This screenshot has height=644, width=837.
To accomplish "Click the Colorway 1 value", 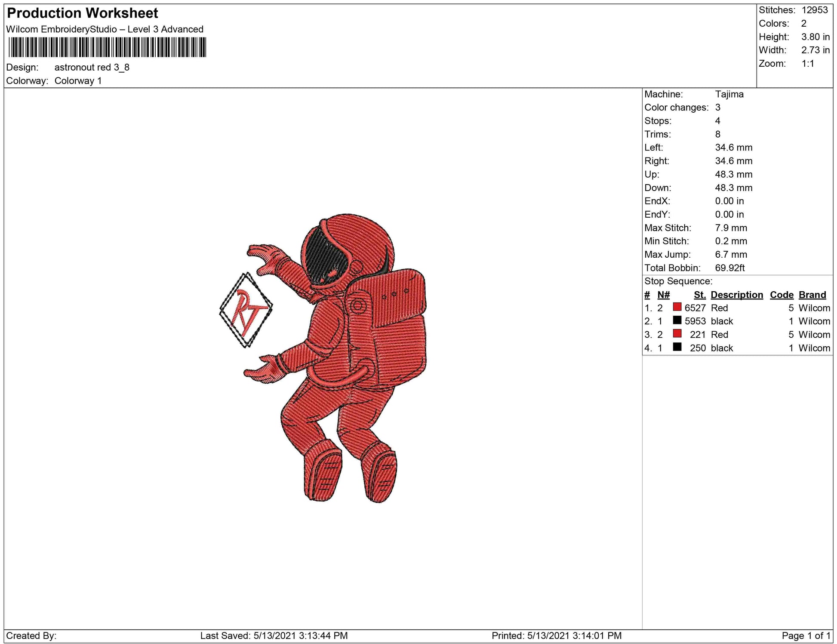I will point(78,81).
